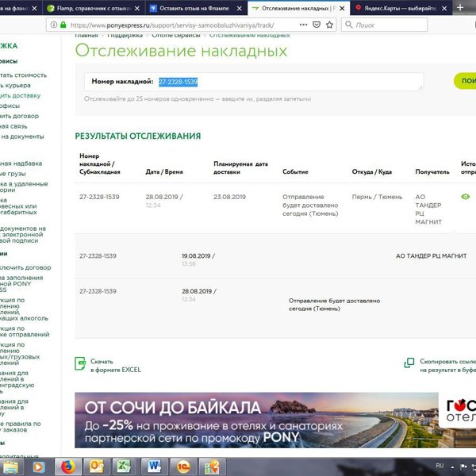Click the Получатель column header
This screenshot has height=476, width=476.
tap(432, 172)
